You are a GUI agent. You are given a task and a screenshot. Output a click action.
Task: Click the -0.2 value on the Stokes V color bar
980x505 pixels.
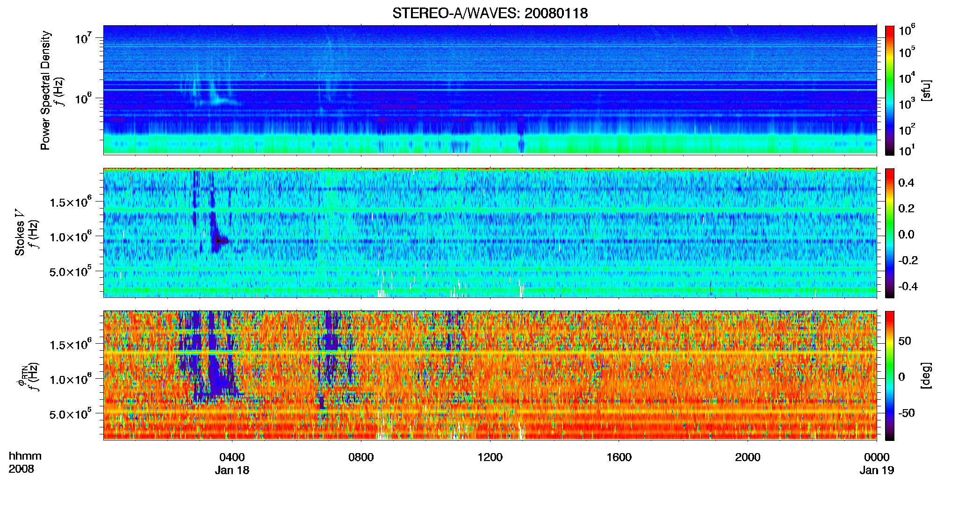(x=908, y=260)
